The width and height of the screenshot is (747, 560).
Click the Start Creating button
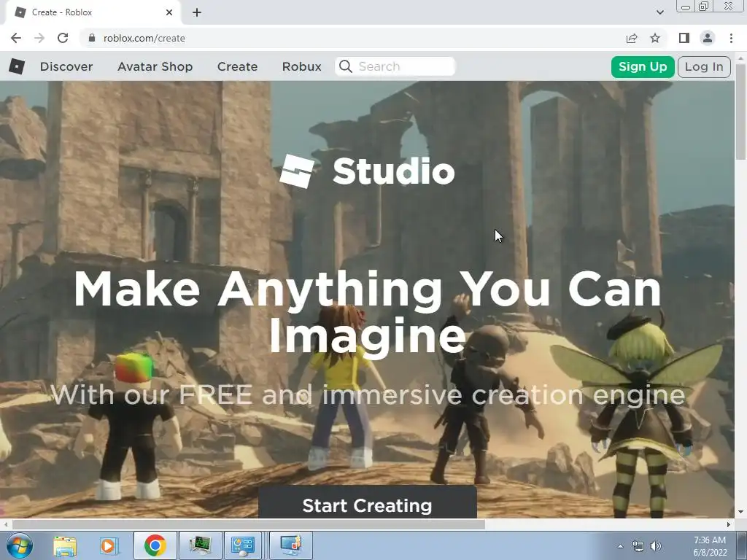(x=368, y=502)
